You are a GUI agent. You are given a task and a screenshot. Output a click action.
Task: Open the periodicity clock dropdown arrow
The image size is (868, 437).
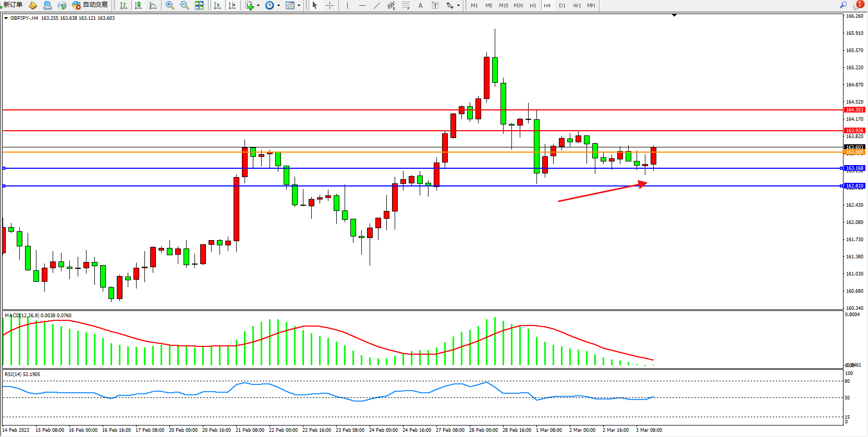tap(278, 6)
